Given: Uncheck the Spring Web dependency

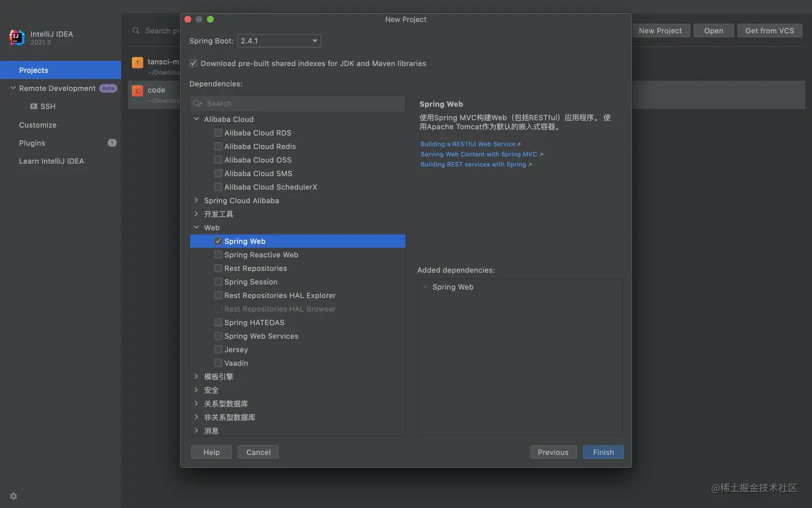Looking at the screenshot, I should [218, 241].
